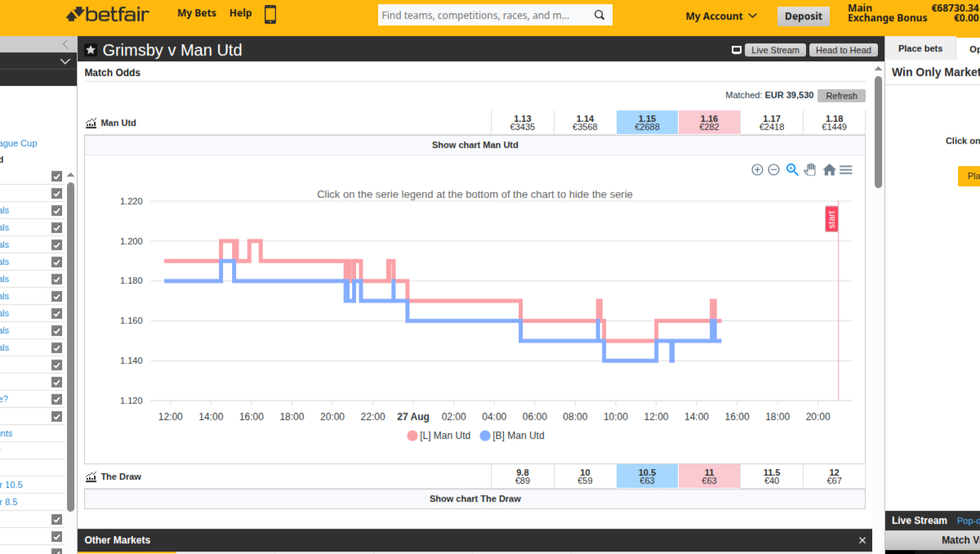Click the Main balance €68730.34
Viewport: 980px width, 554px height.
[x=955, y=8]
